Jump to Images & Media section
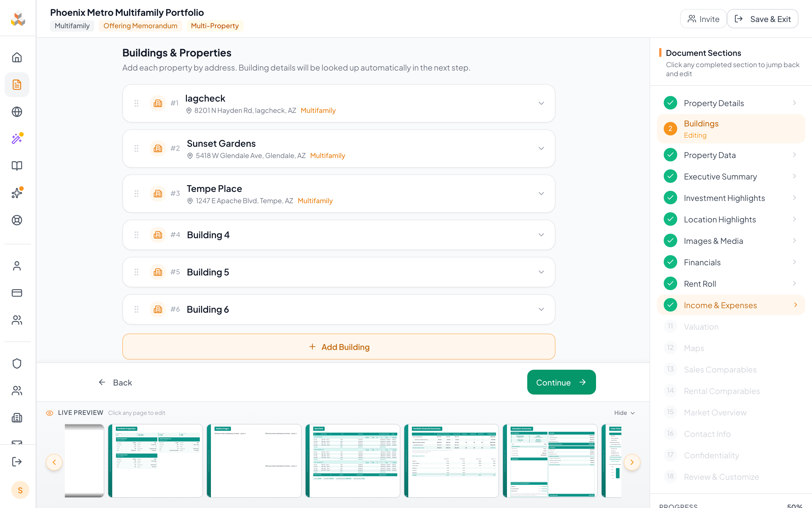 click(x=731, y=241)
